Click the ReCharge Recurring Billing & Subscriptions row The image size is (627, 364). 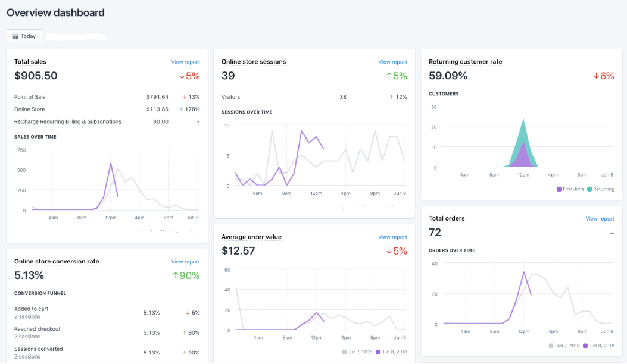pos(107,121)
